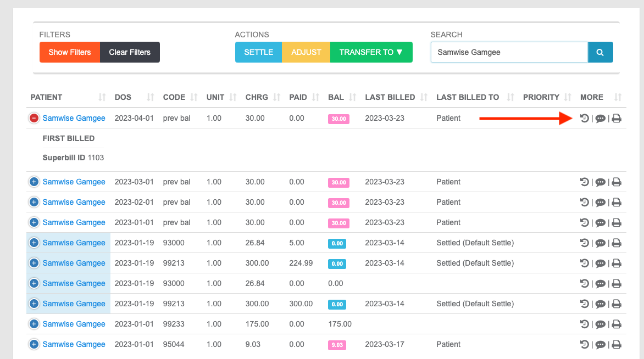Click inside the patient search field
This screenshot has height=359, width=644.
click(509, 52)
